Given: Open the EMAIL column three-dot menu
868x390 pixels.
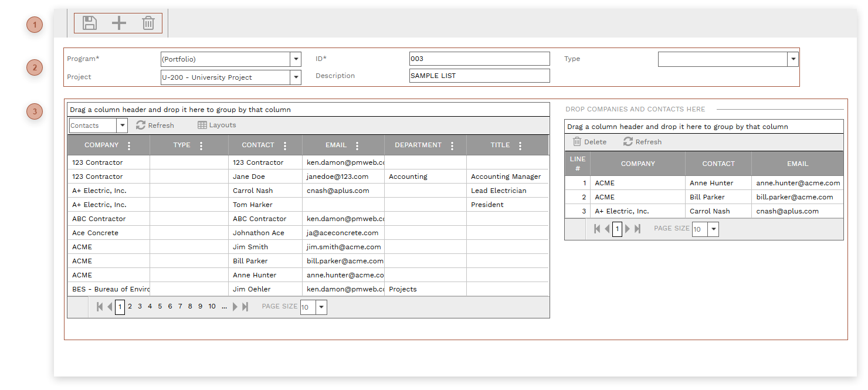Looking at the screenshot, I should [357, 145].
